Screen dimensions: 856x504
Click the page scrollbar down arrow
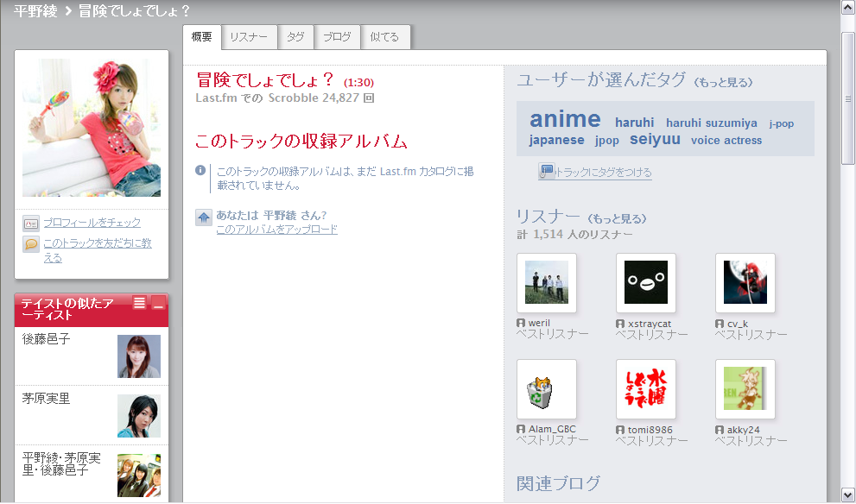click(848, 495)
